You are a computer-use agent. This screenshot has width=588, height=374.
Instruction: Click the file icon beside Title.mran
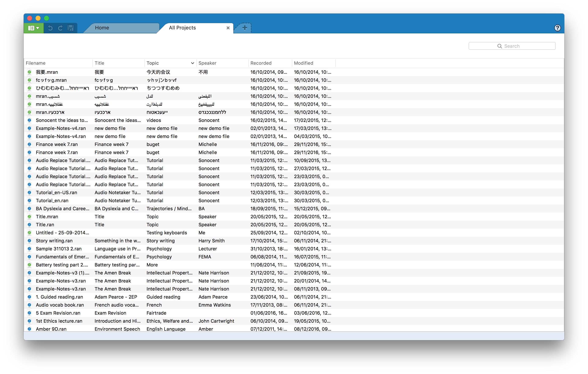[x=29, y=217]
